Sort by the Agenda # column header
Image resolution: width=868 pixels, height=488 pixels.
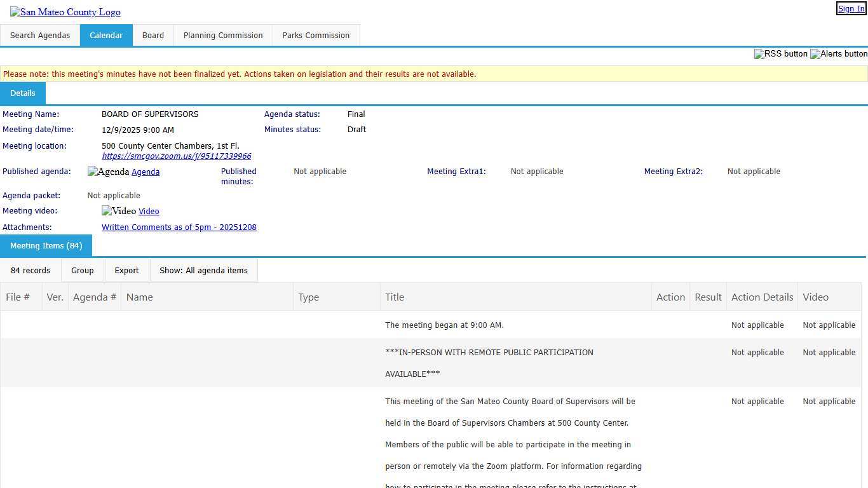tap(95, 297)
